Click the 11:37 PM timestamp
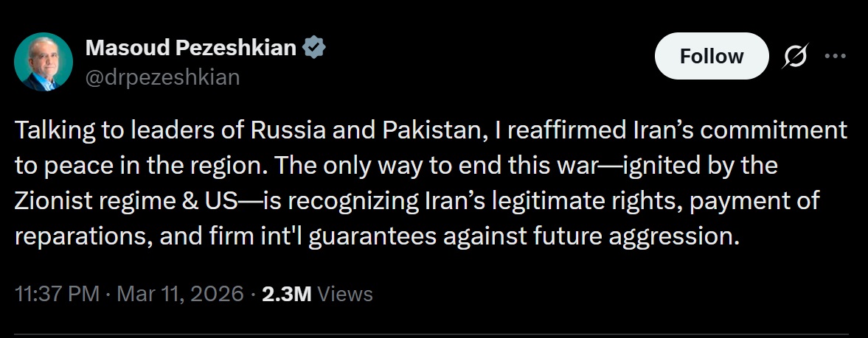 57,294
